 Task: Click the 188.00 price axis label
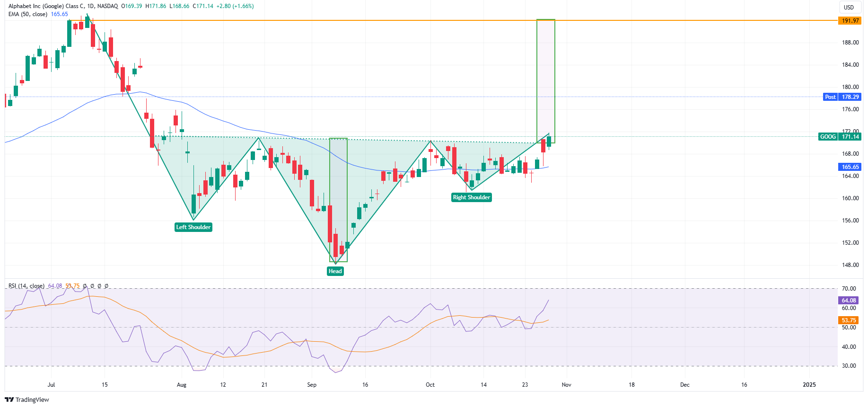tap(850, 43)
